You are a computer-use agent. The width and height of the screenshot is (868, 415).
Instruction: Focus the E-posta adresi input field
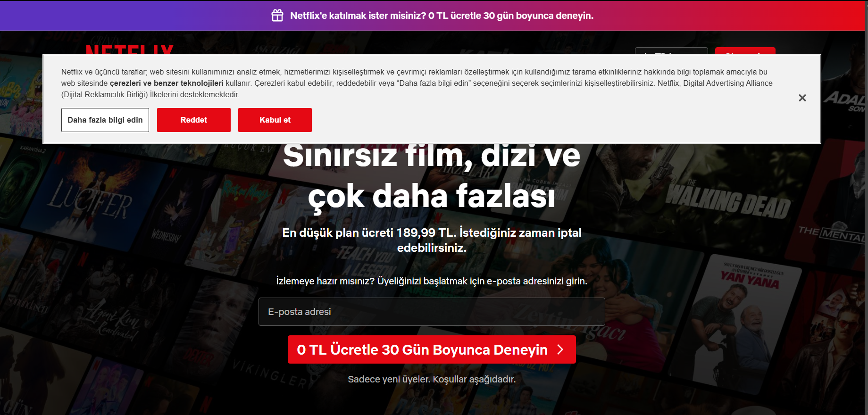(432, 312)
